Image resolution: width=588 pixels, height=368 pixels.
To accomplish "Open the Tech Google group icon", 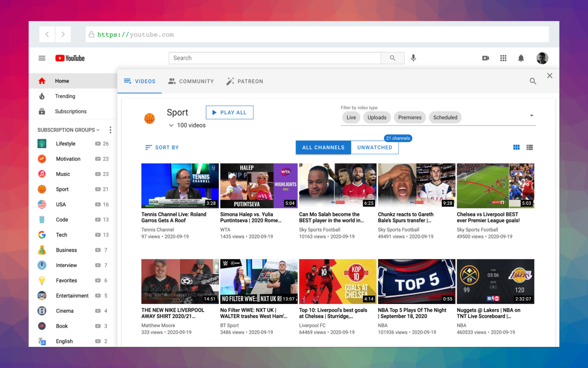I will pos(42,235).
